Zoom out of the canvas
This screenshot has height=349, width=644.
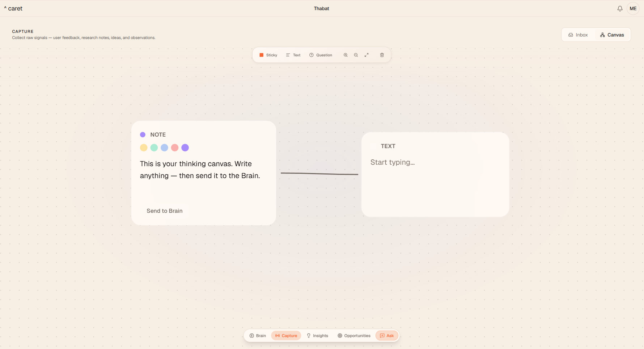coord(356,55)
